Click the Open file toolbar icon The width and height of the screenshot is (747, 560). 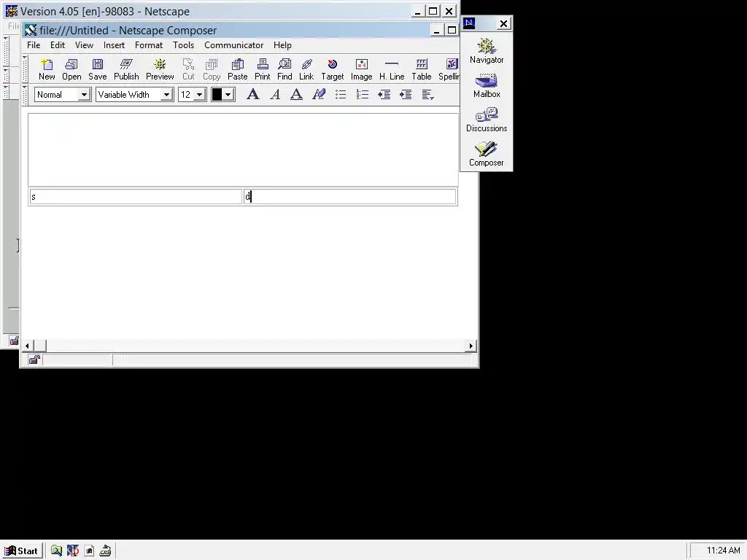click(x=71, y=69)
